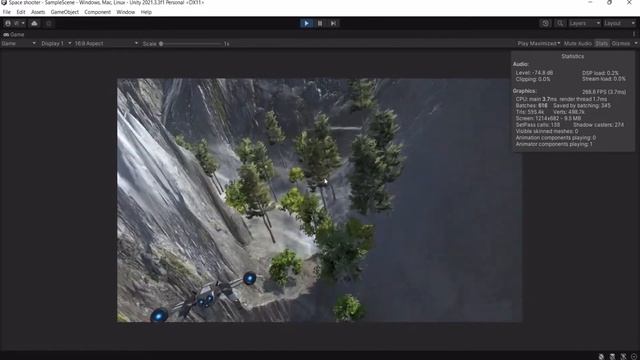Open the cloud services icon
Viewport: 640px width, 360px height.
click(34, 23)
